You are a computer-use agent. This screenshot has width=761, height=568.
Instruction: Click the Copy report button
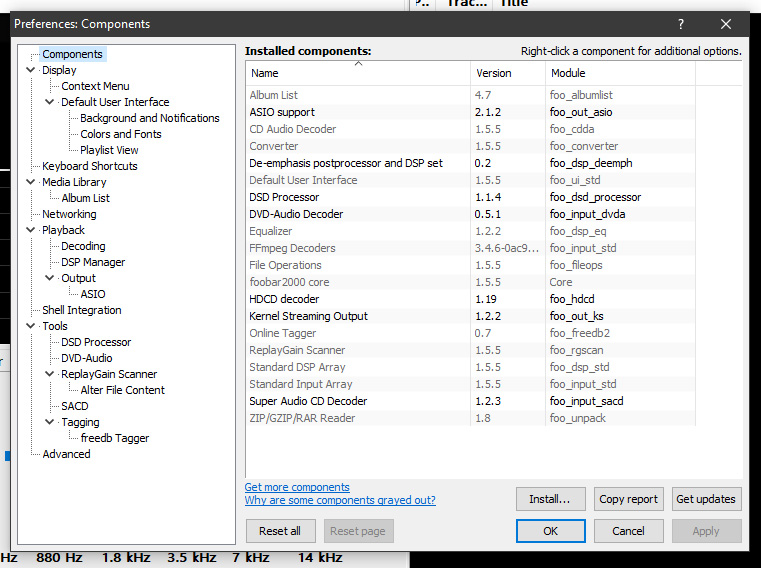click(629, 499)
